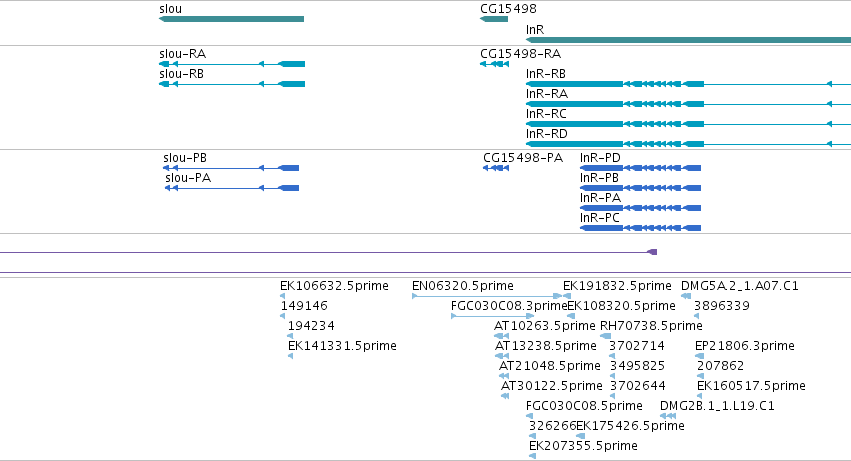Click the purple block feature marker
Image resolution: width=851 pixels, height=461 pixels.
pos(653,252)
